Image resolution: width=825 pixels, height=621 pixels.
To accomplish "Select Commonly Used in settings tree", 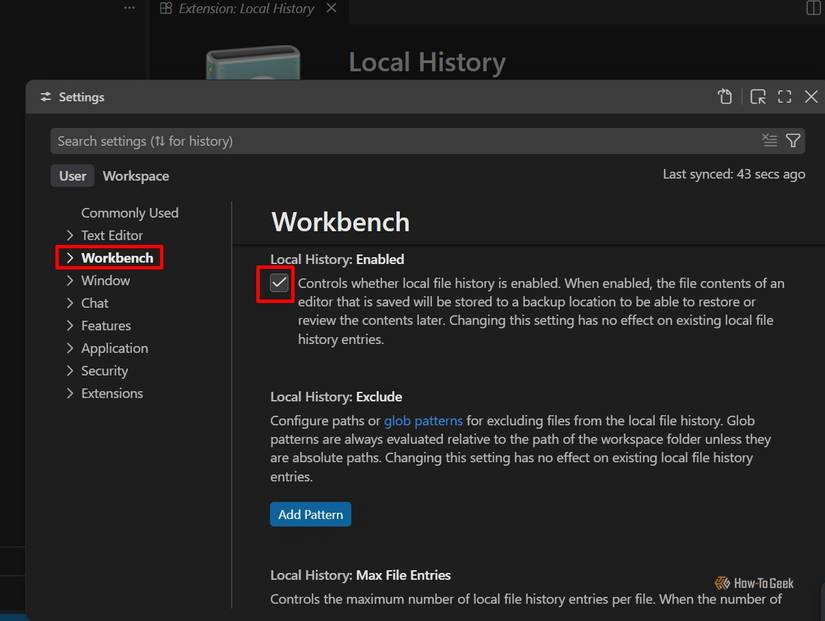I will 129,213.
